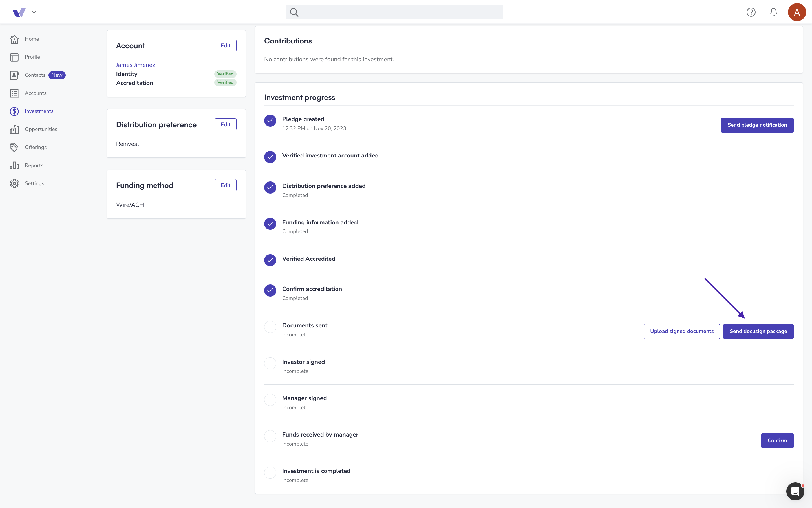Screen dimensions: 812x508
Task: Click Upload signed documents button
Action: tap(682, 332)
